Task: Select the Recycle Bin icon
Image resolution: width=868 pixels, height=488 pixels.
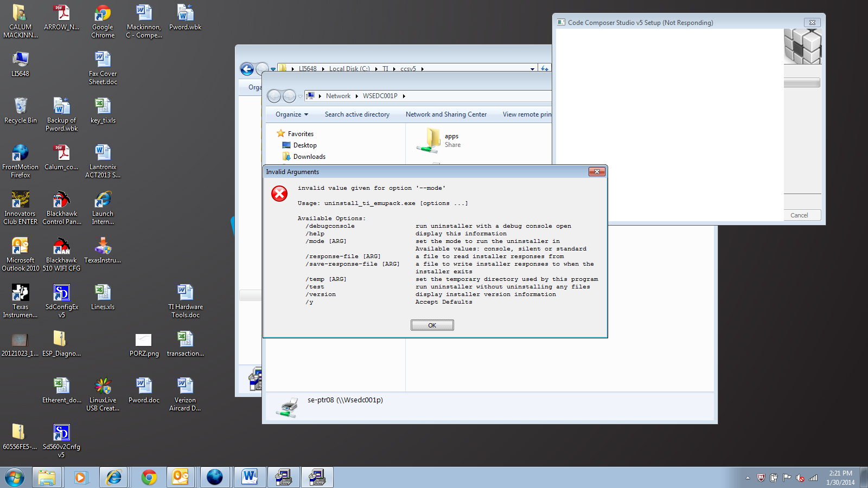Action: tap(21, 111)
